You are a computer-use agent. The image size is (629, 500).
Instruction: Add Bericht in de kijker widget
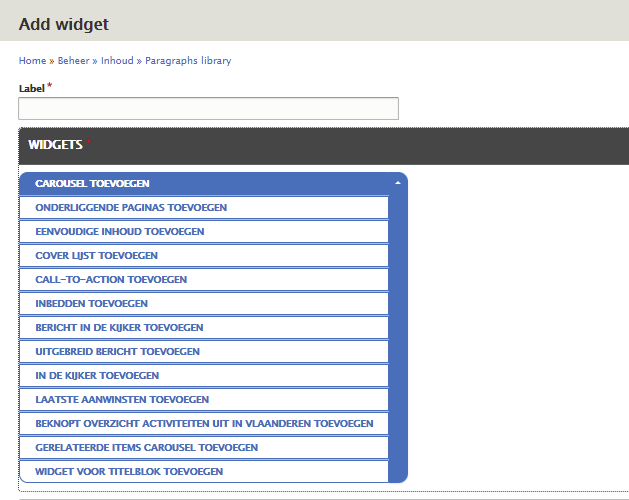[x=119, y=328]
